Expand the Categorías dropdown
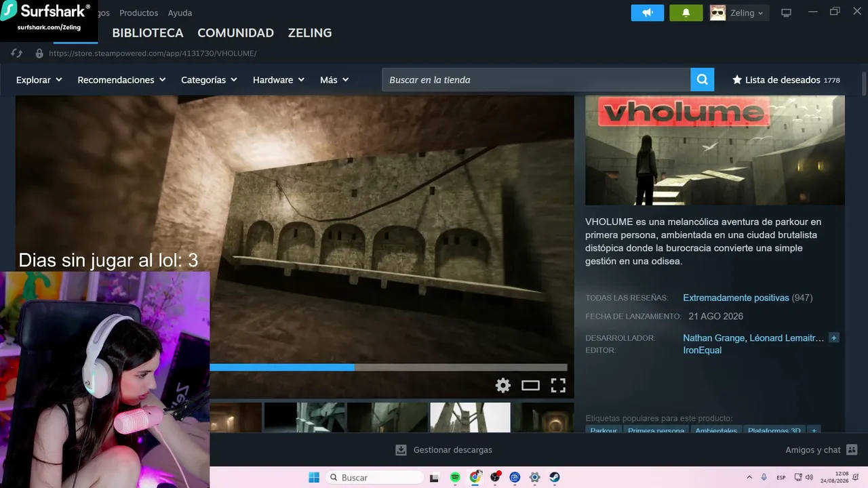This screenshot has width=868, height=488. point(209,80)
